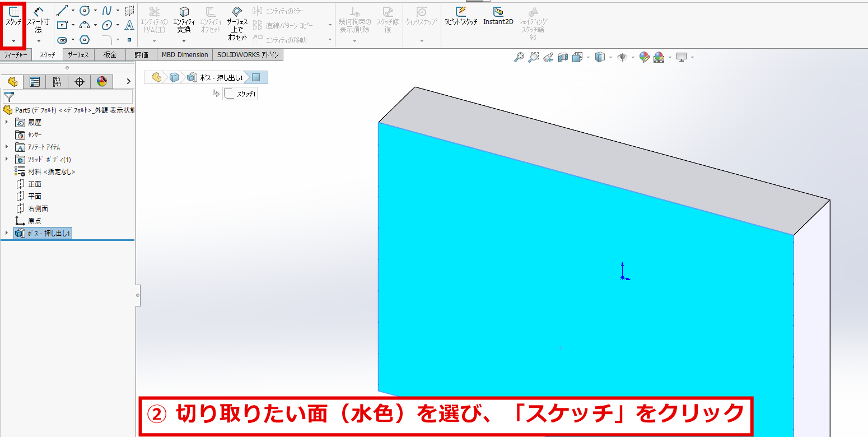This screenshot has height=437, width=868.
Task: Expand the ボス - 押し出し1 feature node
Action: click(7, 233)
